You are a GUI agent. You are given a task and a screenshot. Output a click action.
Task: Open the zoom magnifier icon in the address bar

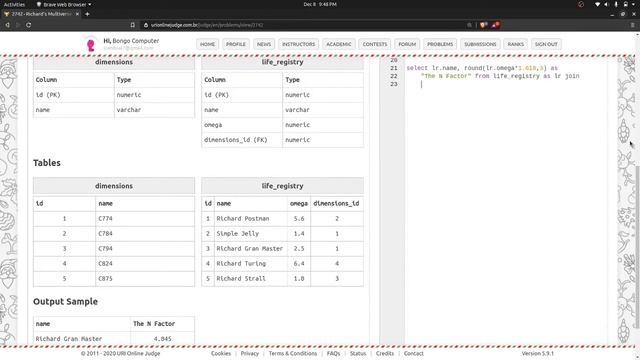(x=469, y=25)
